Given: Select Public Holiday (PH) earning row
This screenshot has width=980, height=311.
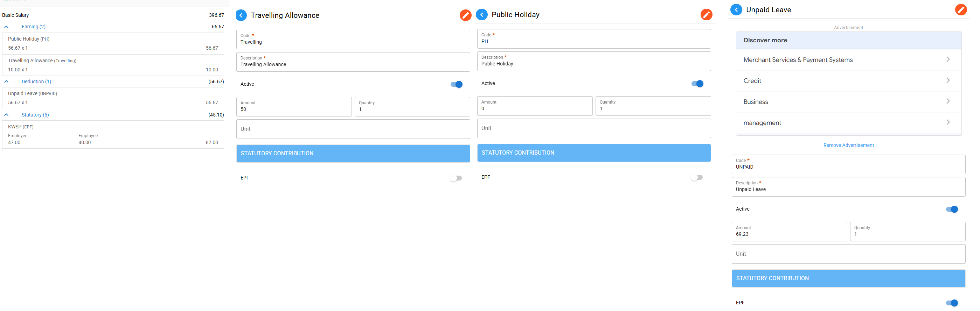Looking at the screenshot, I should (x=113, y=43).
